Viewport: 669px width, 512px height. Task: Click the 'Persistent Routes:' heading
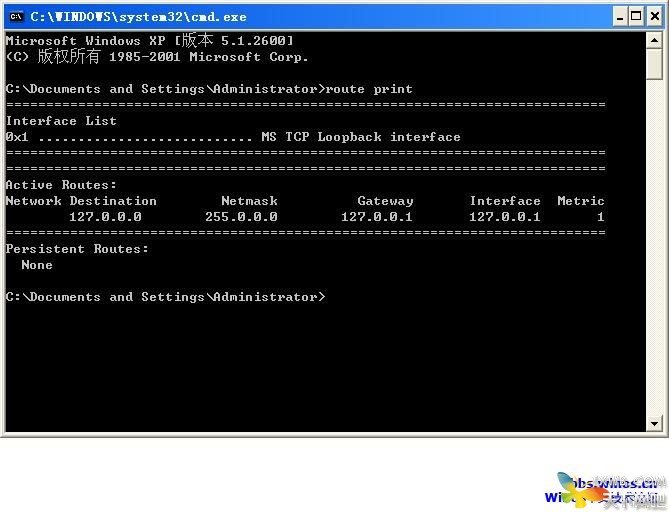77,249
